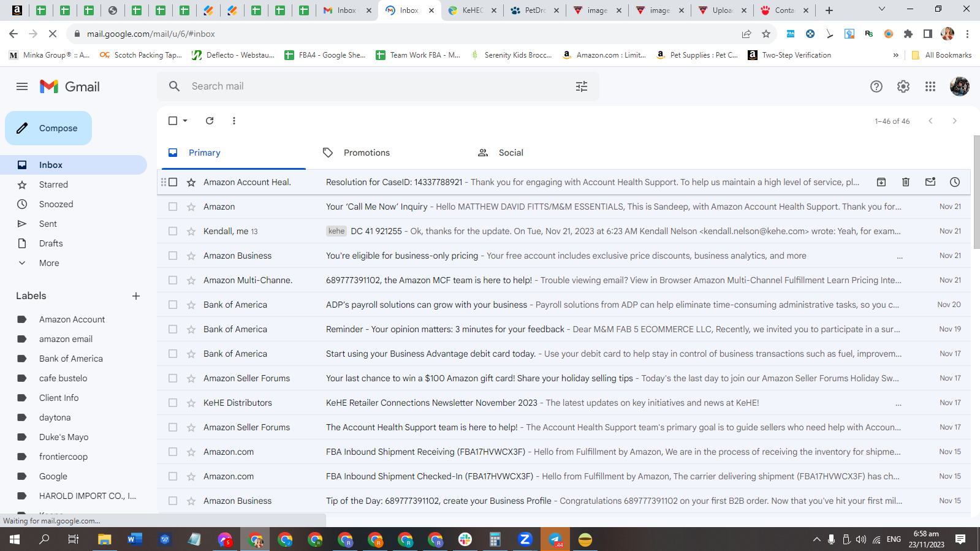Delete the Resolution for CaseID email
This screenshot has width=980, height=551.
[x=905, y=182]
